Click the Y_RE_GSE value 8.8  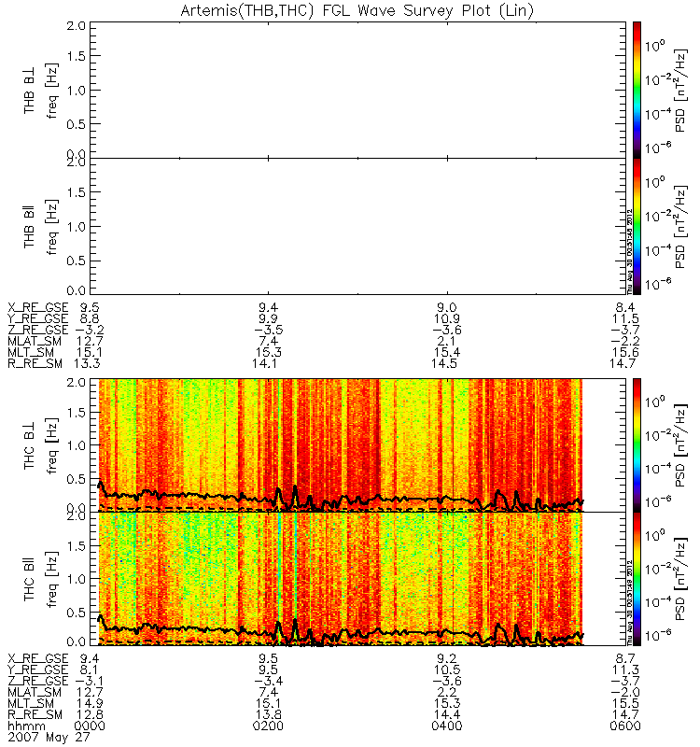tap(90, 318)
